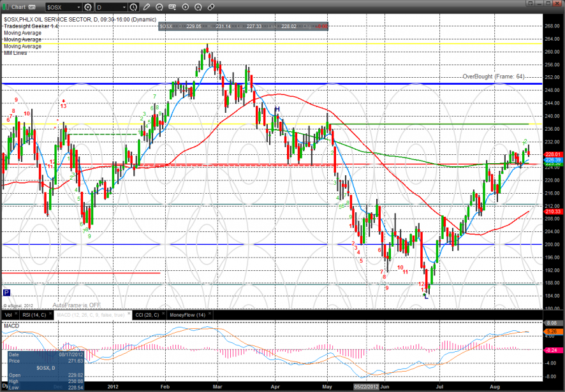Click the 268.00 label on price axis
This screenshot has width=565, height=392.
point(552,26)
